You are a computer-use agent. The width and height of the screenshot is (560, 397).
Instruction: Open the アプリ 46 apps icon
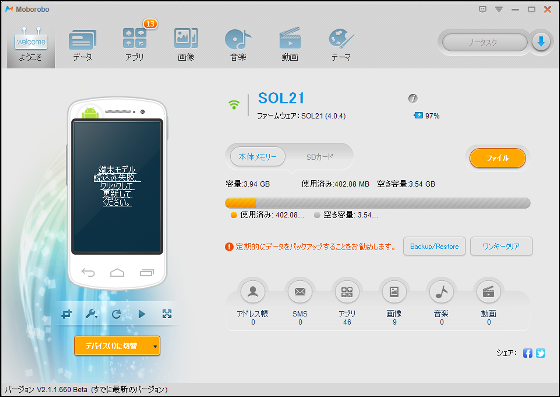tap(347, 292)
